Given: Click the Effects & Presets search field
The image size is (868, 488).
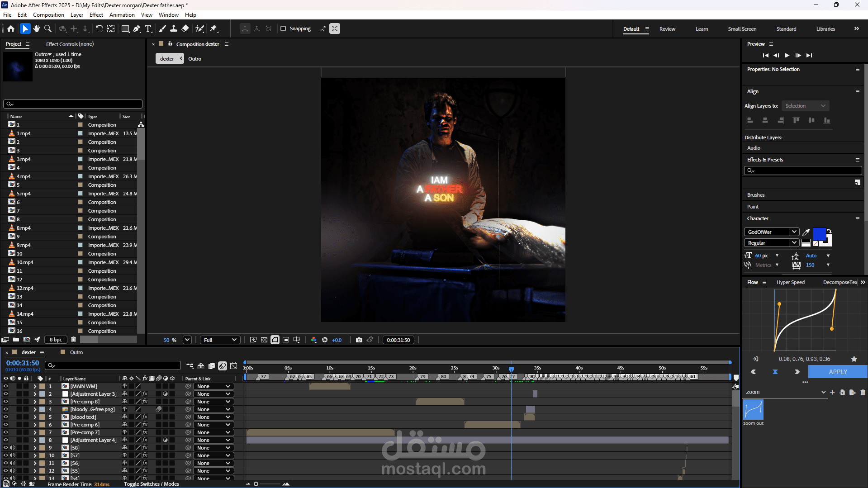Looking at the screenshot, I should [803, 171].
